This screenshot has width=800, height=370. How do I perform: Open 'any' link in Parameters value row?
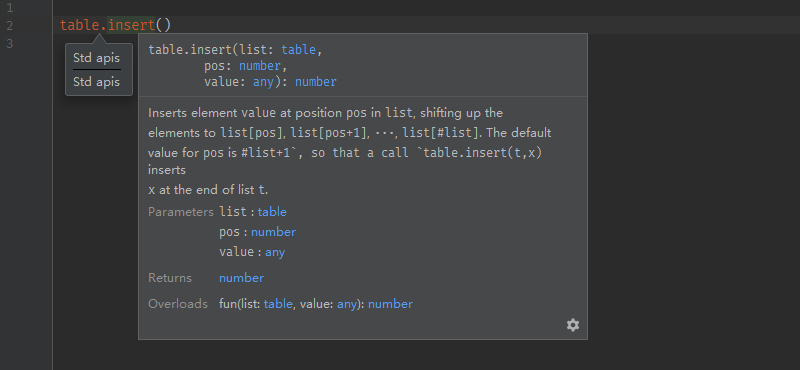click(x=274, y=252)
